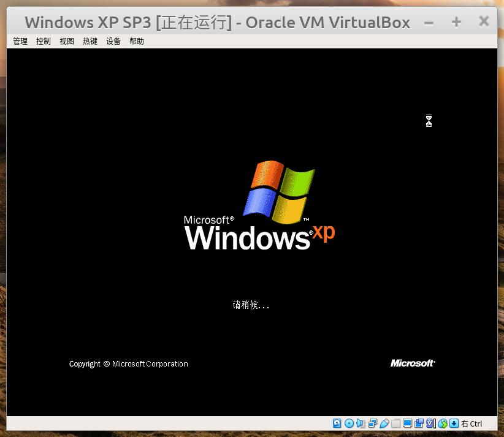504x437 pixels.
Task: Click the network adapter status icon
Action: (372, 423)
